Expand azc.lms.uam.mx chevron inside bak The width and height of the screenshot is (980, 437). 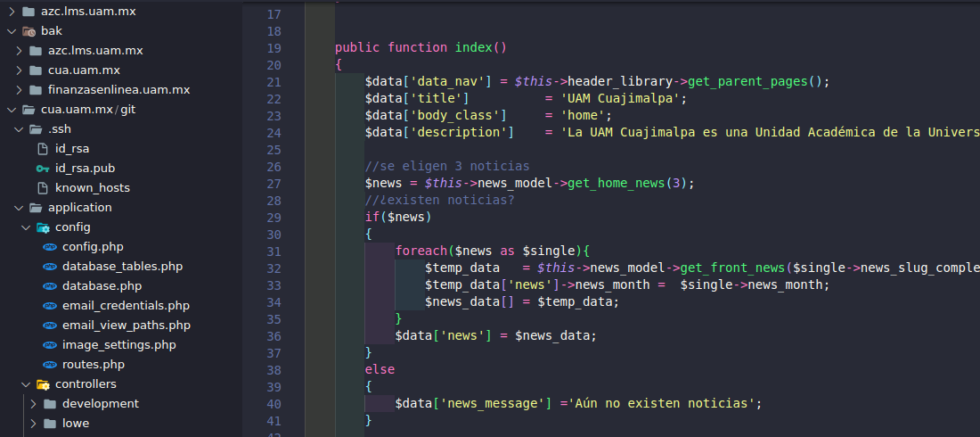[18, 51]
